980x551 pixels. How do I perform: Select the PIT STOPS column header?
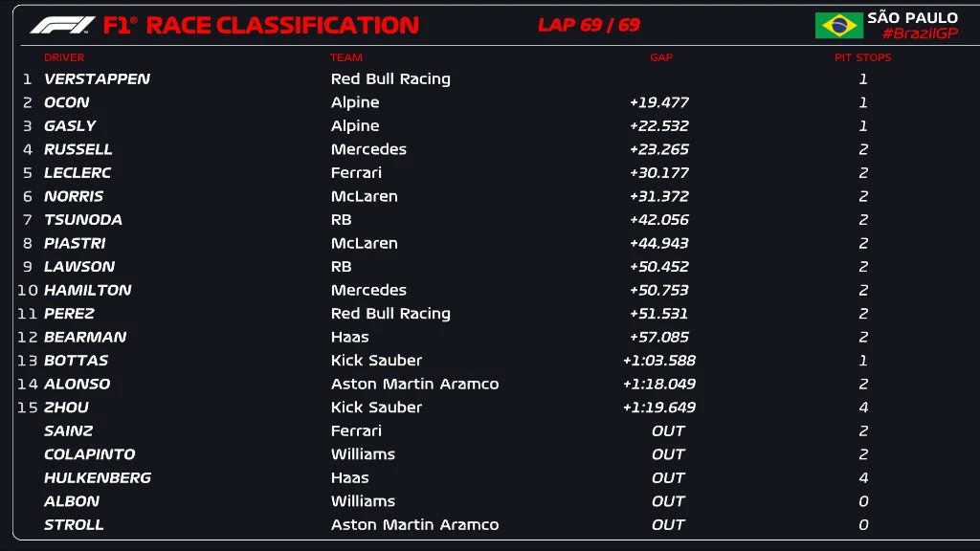(x=862, y=57)
